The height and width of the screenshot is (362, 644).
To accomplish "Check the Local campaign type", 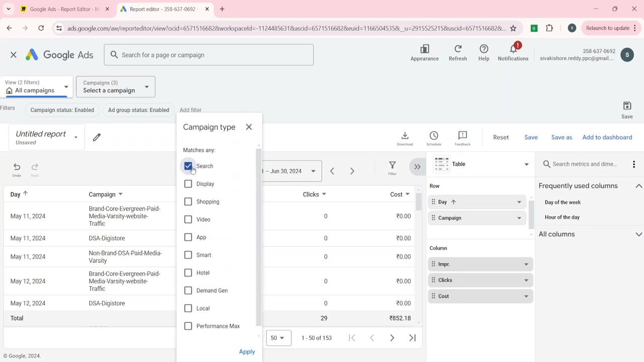I will point(188,309).
